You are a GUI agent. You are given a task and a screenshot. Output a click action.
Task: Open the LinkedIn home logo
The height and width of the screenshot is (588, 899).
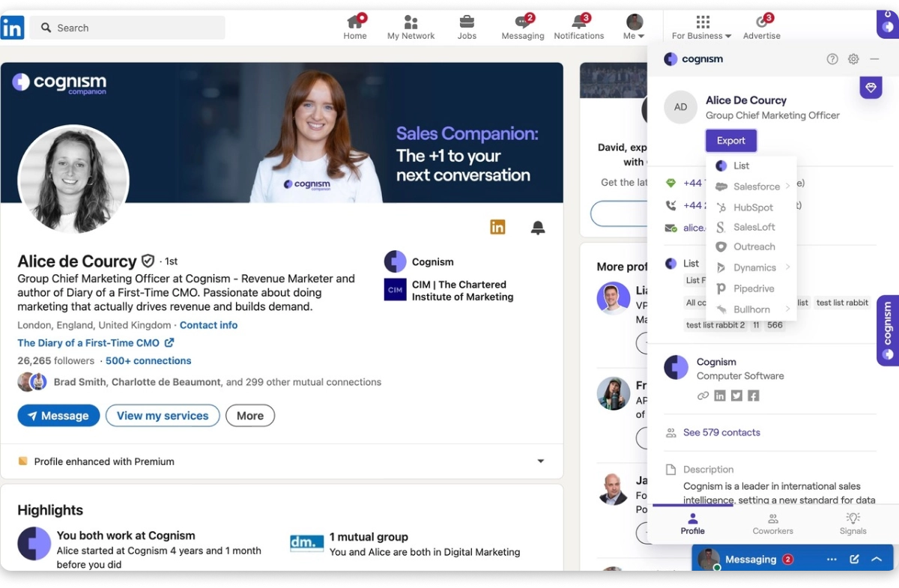pos(12,28)
